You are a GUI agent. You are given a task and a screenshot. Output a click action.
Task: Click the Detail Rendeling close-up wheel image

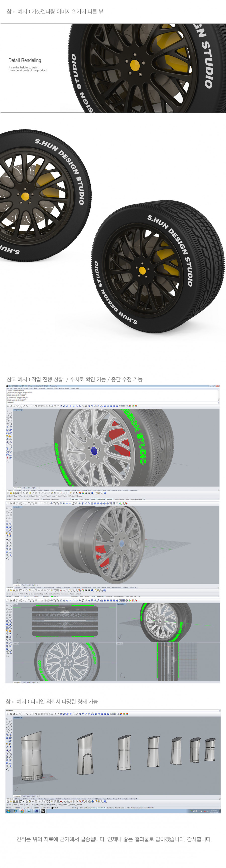tap(147, 68)
